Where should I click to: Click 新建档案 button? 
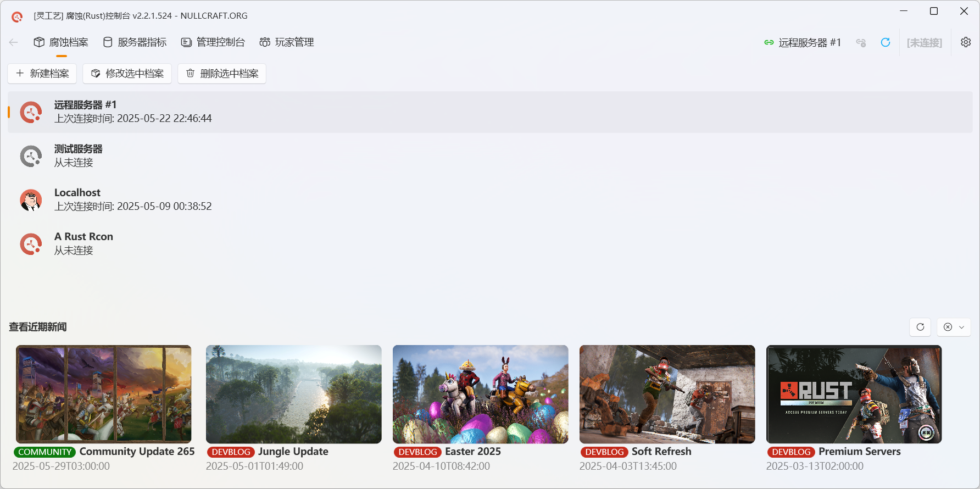click(x=42, y=74)
